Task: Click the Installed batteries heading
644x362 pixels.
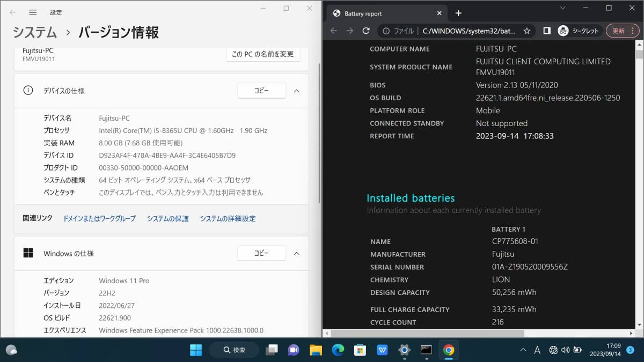Action: [411, 198]
